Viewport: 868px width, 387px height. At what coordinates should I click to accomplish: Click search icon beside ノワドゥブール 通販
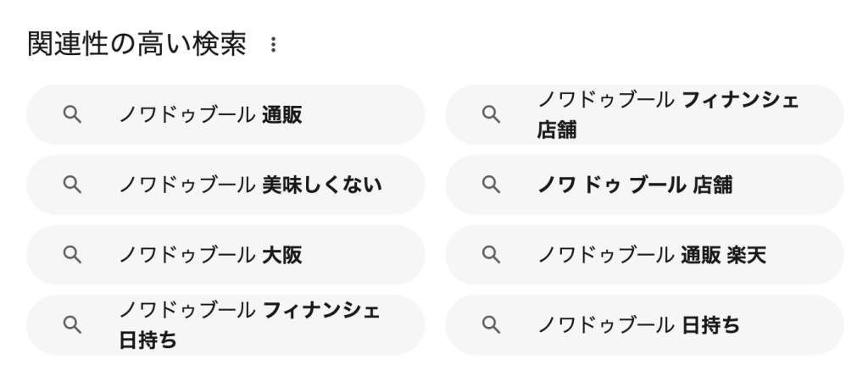pyautogui.click(x=73, y=114)
